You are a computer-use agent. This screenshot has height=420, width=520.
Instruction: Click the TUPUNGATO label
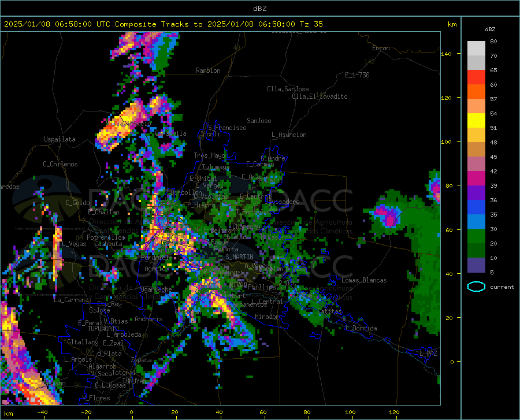tap(103, 329)
